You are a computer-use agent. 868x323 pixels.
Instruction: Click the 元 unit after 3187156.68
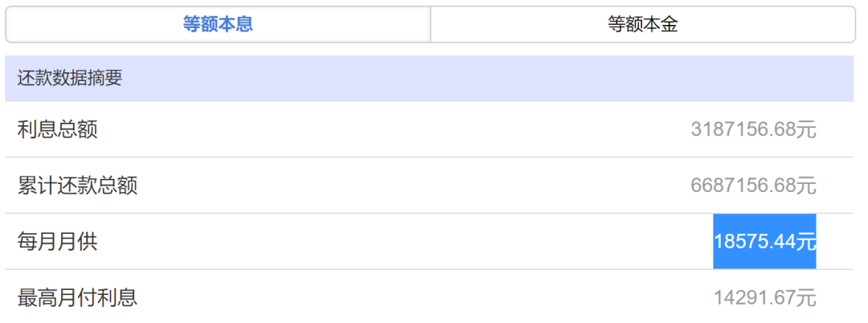[x=807, y=130]
